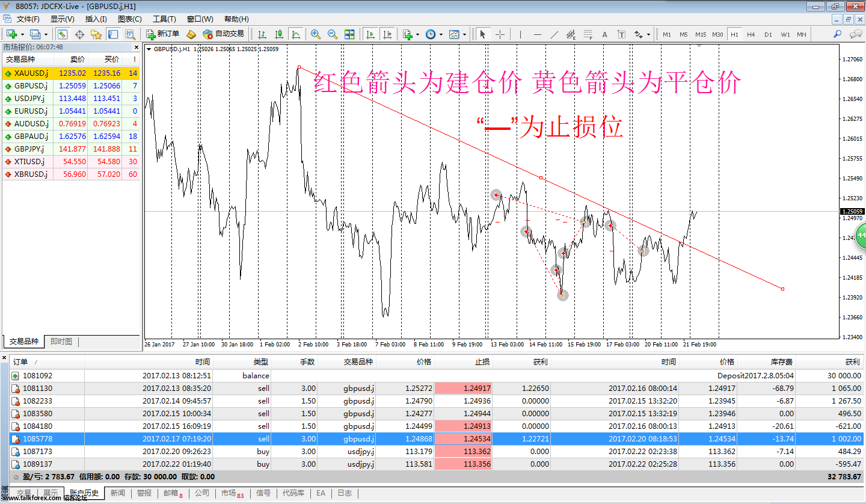This screenshot has width=866, height=504.
Task: Toggle the 自动交易 auto trading button
Action: click(x=224, y=34)
